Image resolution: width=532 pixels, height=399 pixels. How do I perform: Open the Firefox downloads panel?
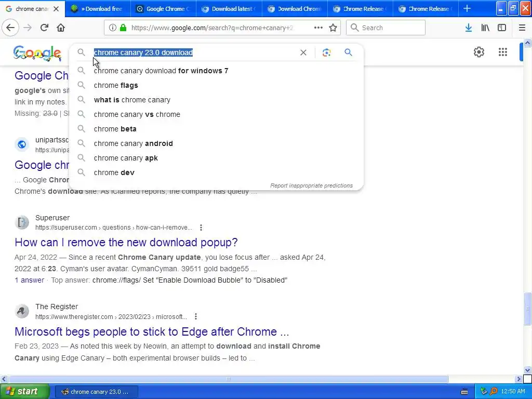[x=468, y=28]
